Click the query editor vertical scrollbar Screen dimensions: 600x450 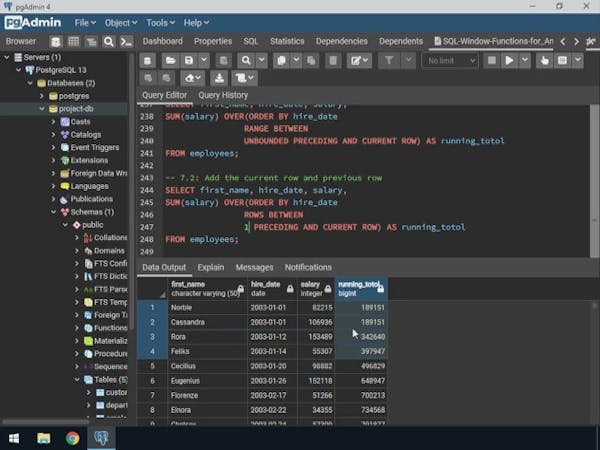[594, 181]
